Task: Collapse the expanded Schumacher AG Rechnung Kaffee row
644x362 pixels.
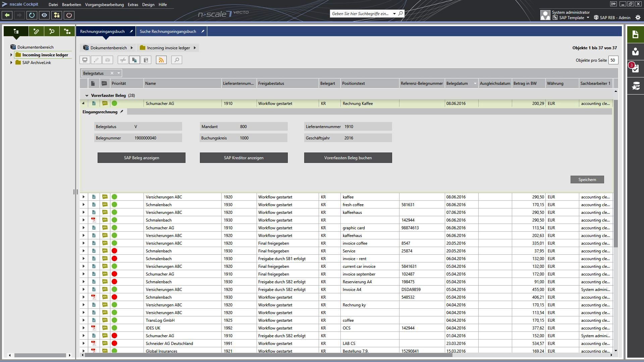Action: 84,103
